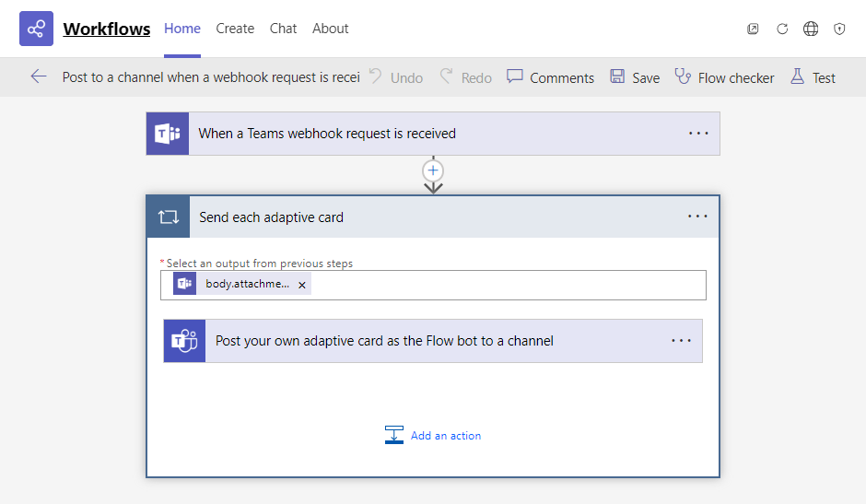This screenshot has height=504, width=866.
Task: Click the pop-out app icon
Action: pyautogui.click(x=753, y=29)
